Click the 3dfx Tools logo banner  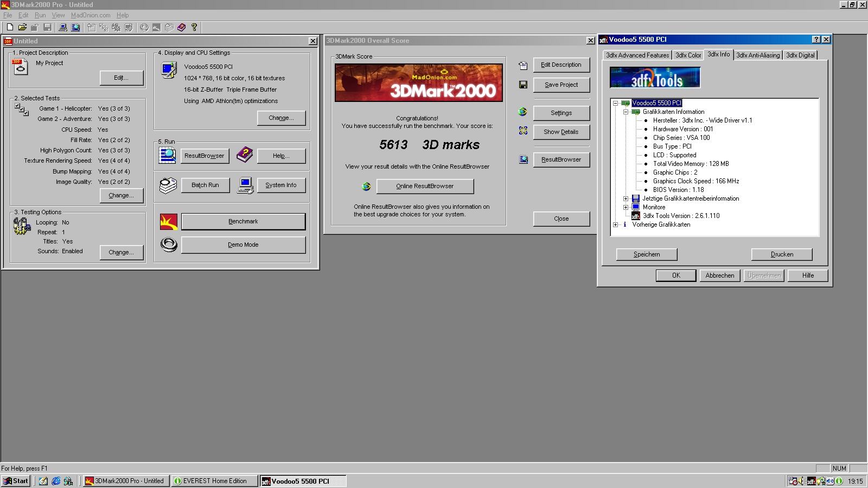click(655, 78)
